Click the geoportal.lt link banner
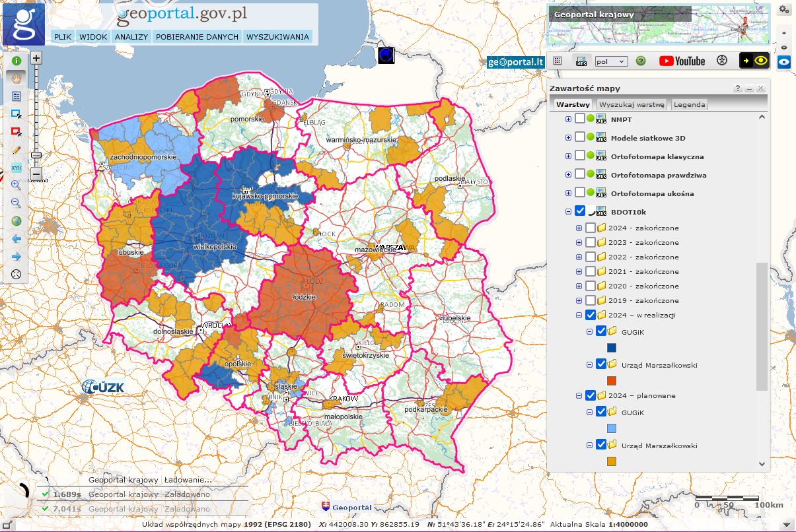796x532 pixels. point(515,62)
